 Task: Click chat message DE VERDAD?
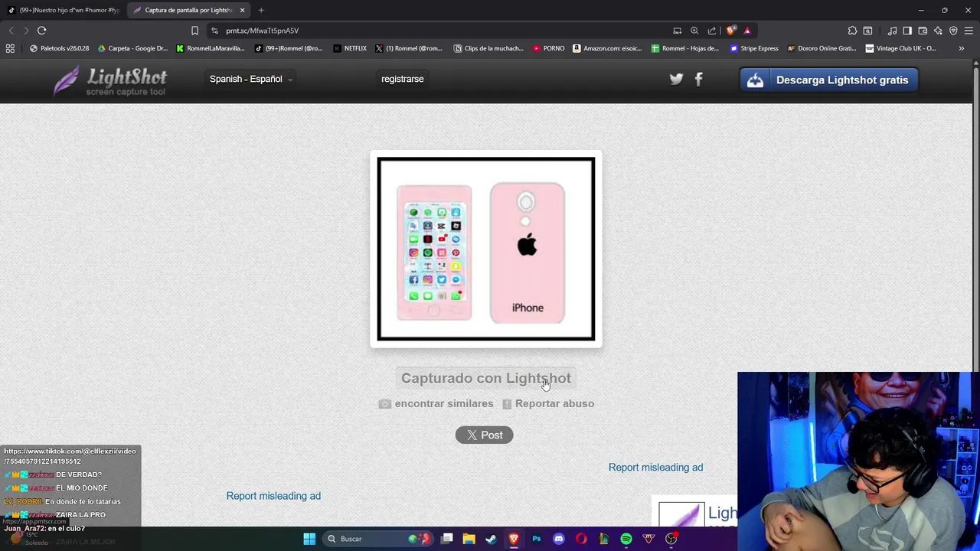coord(78,474)
